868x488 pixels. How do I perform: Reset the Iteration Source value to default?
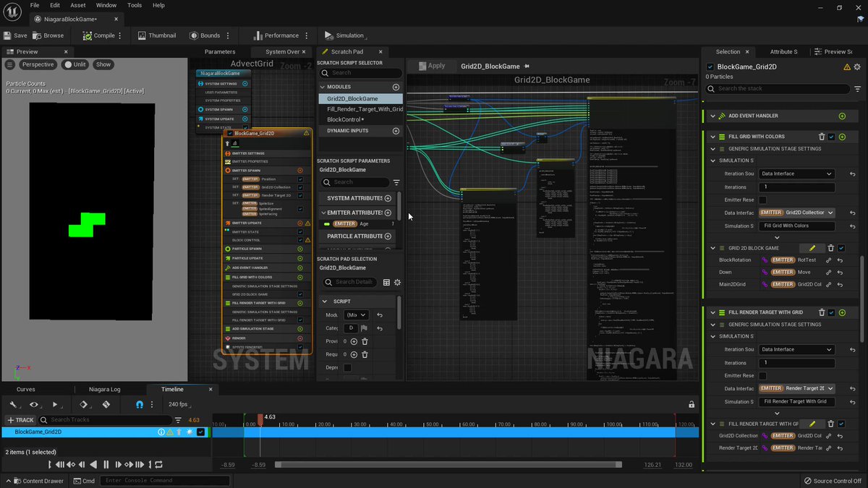(x=852, y=174)
